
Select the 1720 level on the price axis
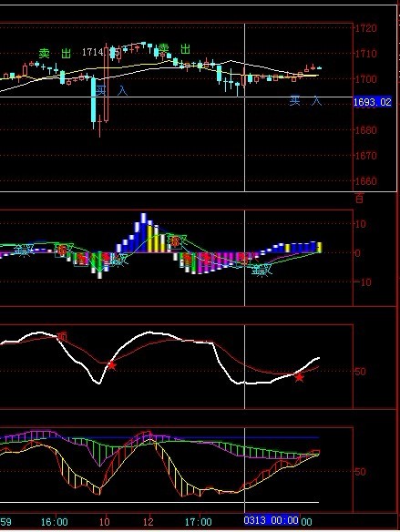(x=366, y=28)
